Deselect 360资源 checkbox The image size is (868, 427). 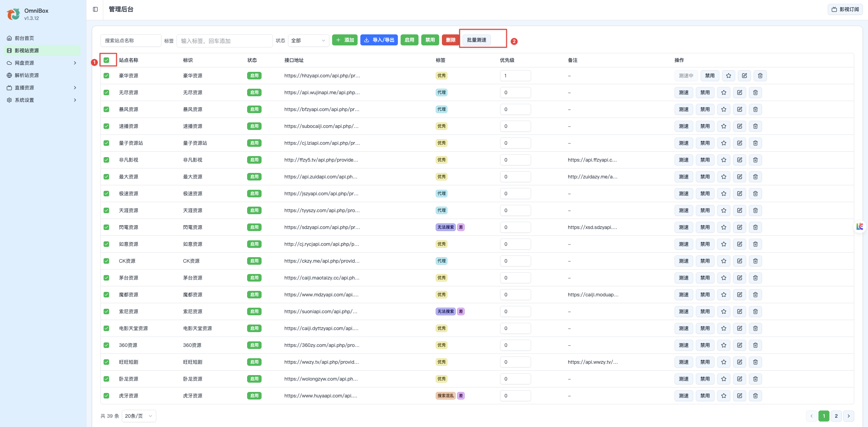point(106,345)
